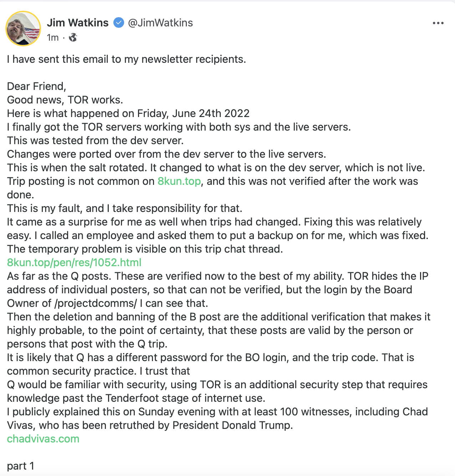
Task: Click the Jim Watkins display name
Action: [78, 23]
